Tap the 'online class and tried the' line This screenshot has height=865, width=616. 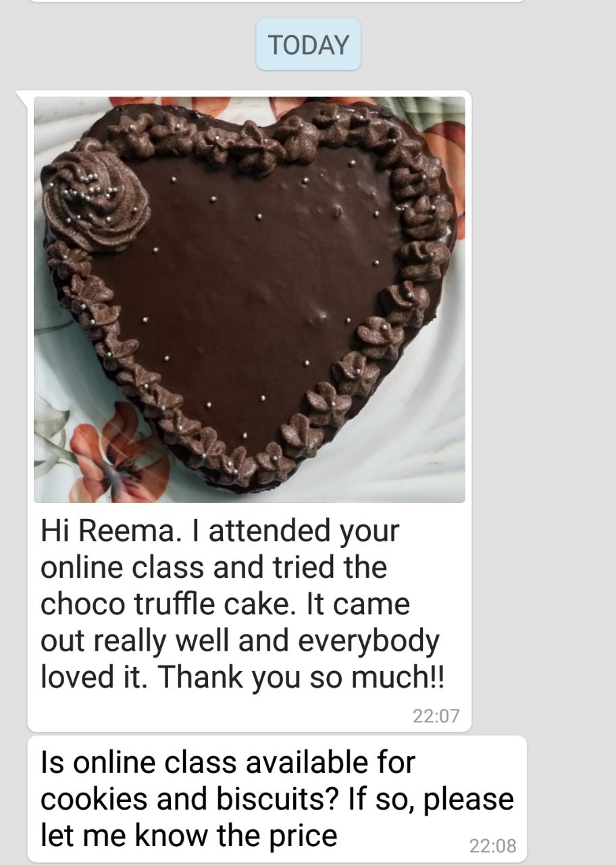(x=213, y=567)
